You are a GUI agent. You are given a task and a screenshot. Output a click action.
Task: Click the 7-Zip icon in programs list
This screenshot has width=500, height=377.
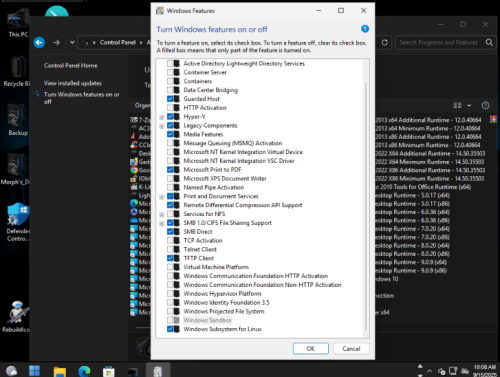coord(134,120)
